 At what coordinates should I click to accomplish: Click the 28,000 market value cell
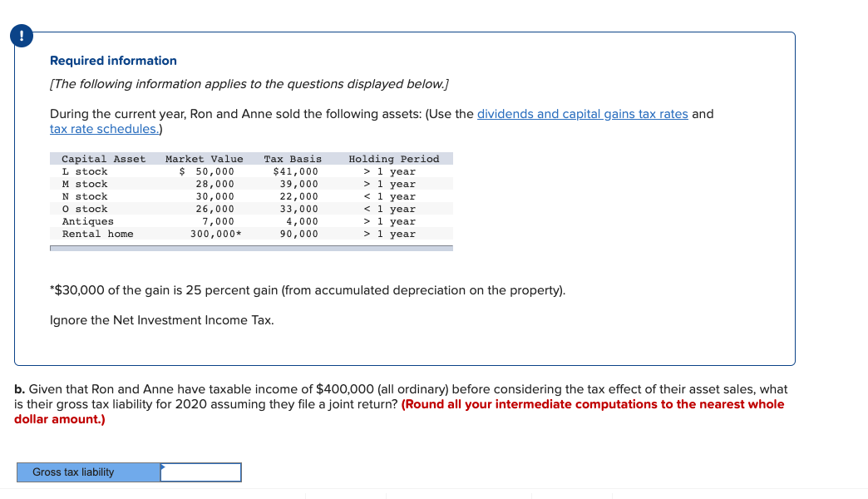tap(215, 184)
